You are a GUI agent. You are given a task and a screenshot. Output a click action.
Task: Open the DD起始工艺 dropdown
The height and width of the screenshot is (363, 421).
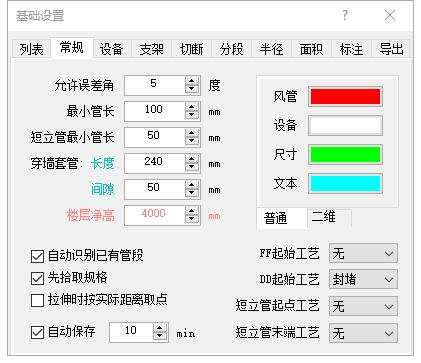(363, 279)
